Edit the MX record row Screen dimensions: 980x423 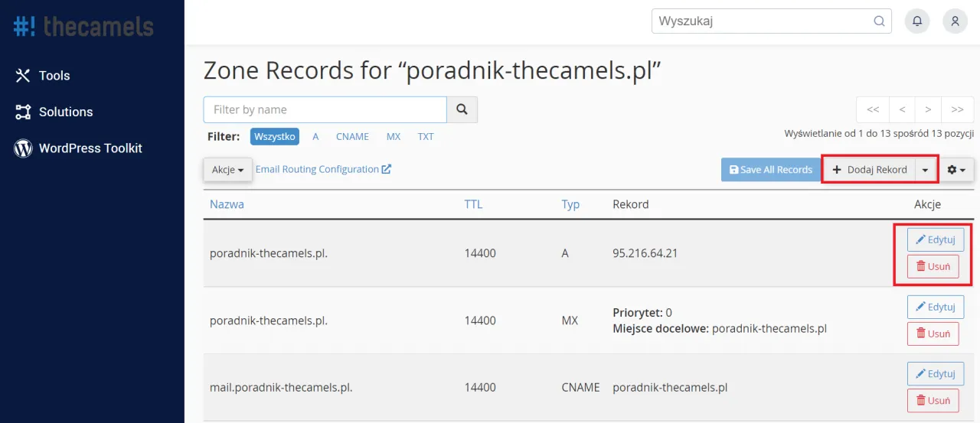point(936,307)
